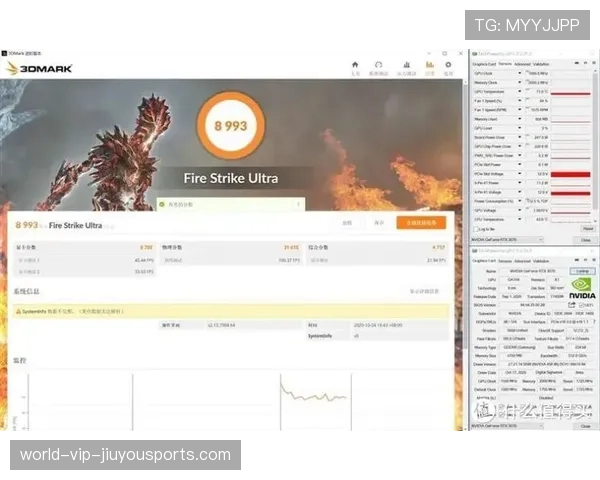Screen dimensions: 600x480
Task: Click Close button in Sensors GPU-Z window
Action: pos(585,240)
